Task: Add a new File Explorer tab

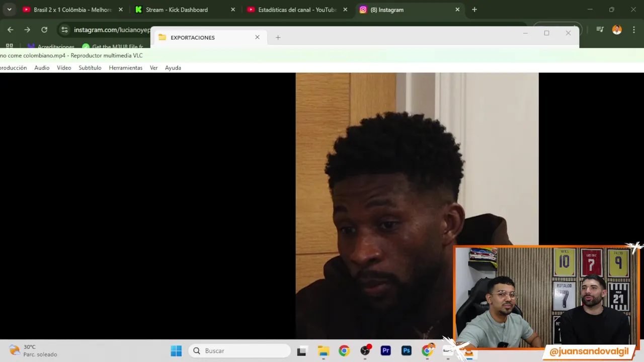Action: (x=278, y=37)
